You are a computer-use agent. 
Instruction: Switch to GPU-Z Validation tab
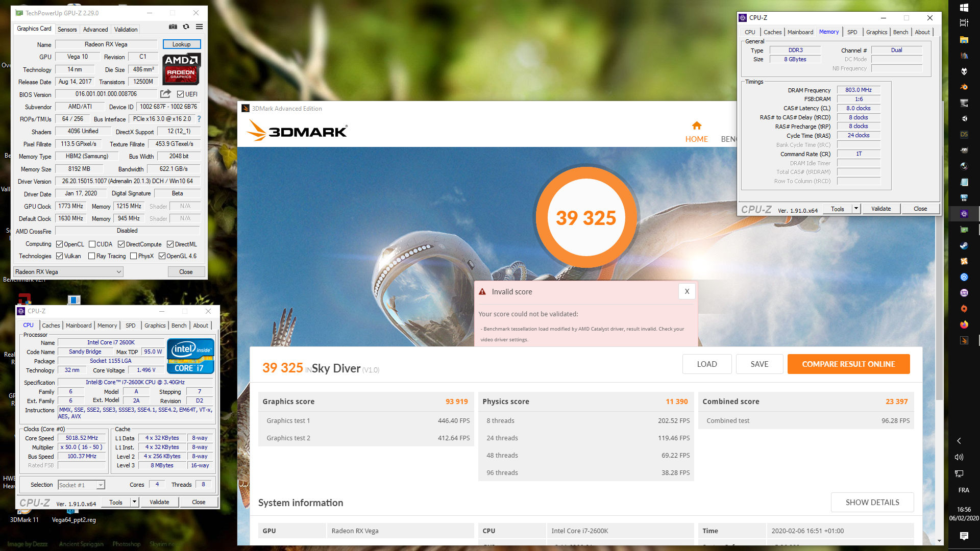(126, 30)
